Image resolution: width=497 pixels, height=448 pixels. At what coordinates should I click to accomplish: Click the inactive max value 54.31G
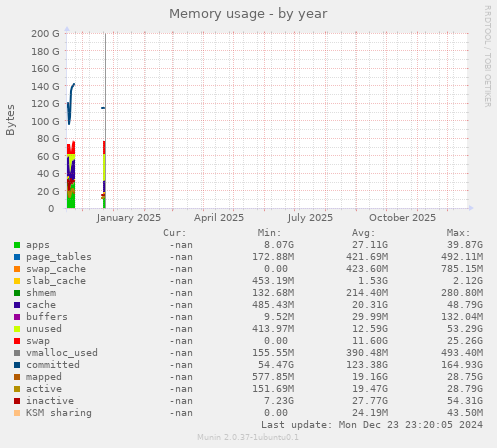click(x=465, y=401)
